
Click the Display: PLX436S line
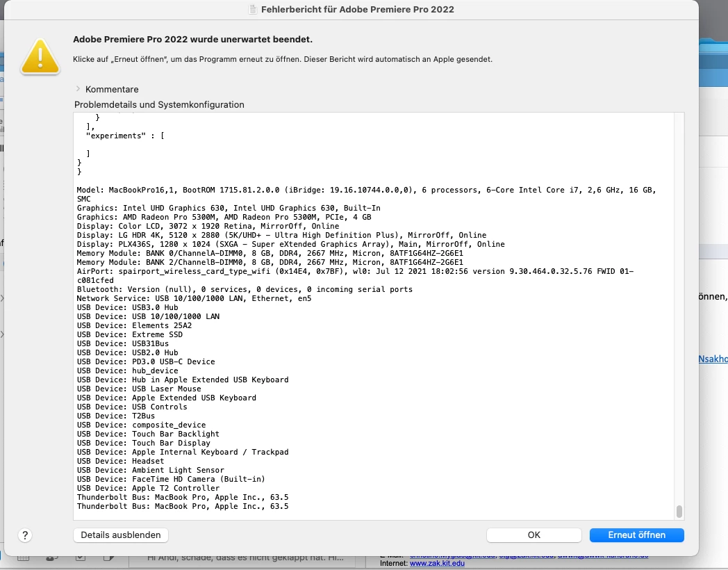point(290,244)
